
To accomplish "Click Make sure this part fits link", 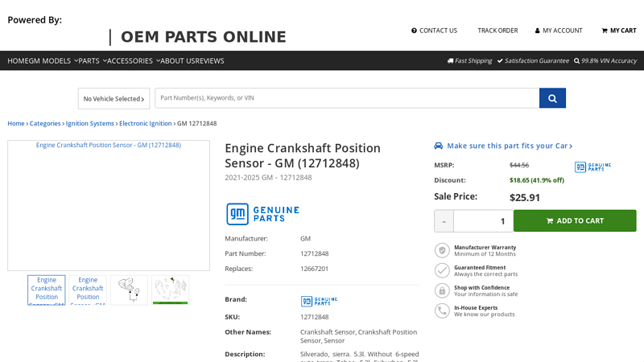I will [509, 146].
